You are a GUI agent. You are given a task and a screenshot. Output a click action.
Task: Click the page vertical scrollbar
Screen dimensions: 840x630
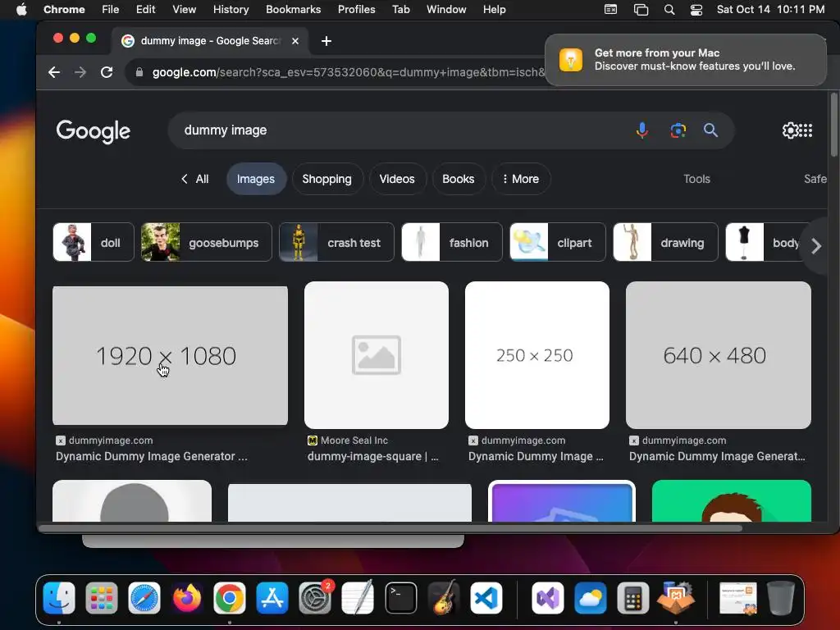click(x=833, y=125)
